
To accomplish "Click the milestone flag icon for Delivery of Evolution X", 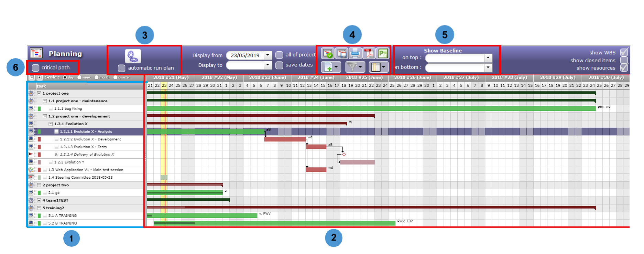I will [x=31, y=154].
